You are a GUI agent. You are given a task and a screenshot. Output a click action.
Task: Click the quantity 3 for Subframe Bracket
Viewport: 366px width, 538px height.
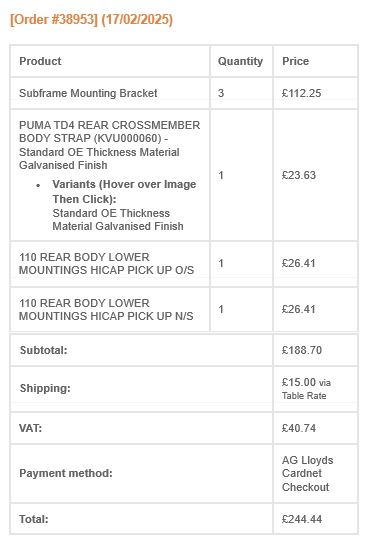221,93
